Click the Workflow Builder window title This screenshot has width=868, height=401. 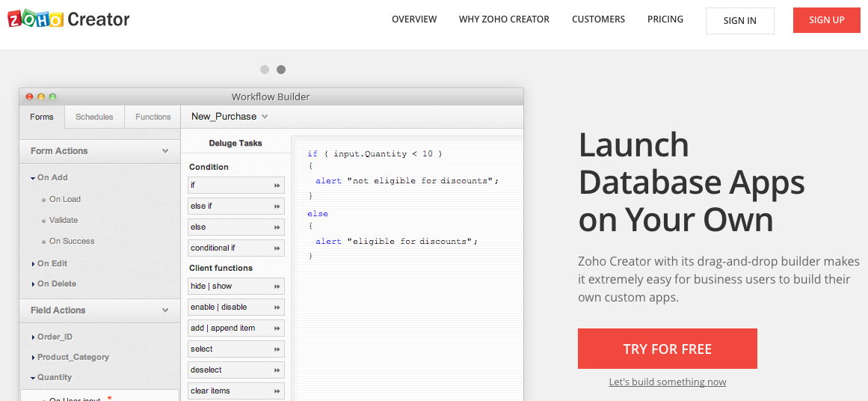tap(271, 97)
